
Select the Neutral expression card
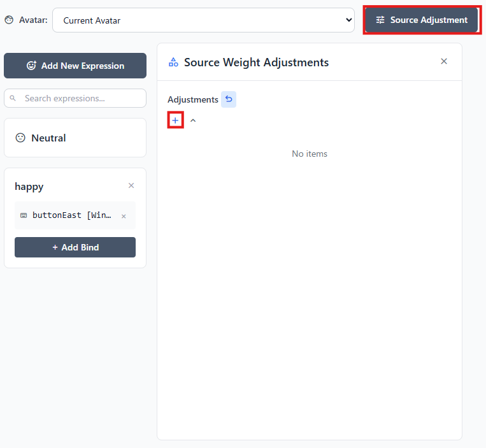[75, 138]
